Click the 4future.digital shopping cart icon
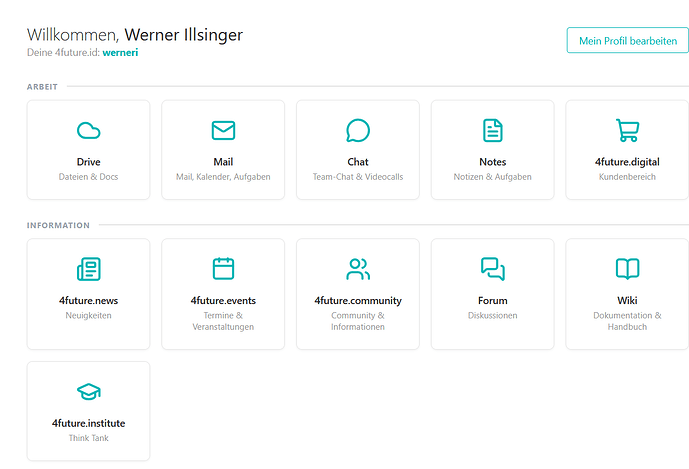Viewport: 689px width, 469px height. (x=627, y=131)
